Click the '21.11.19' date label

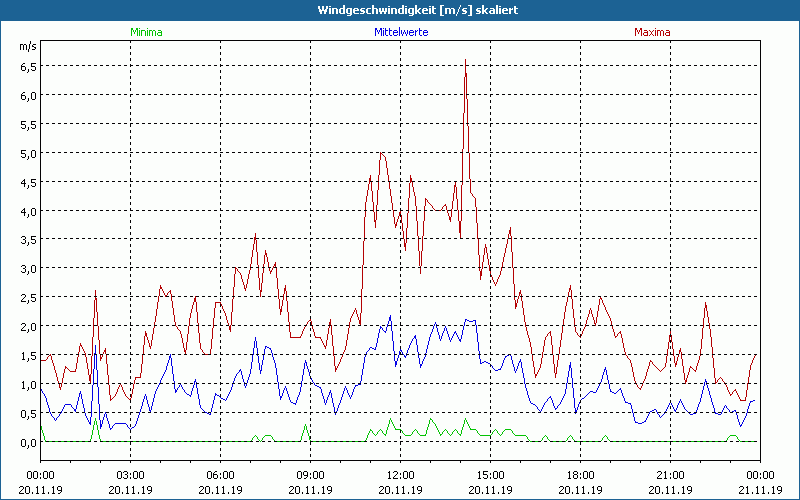(760, 490)
